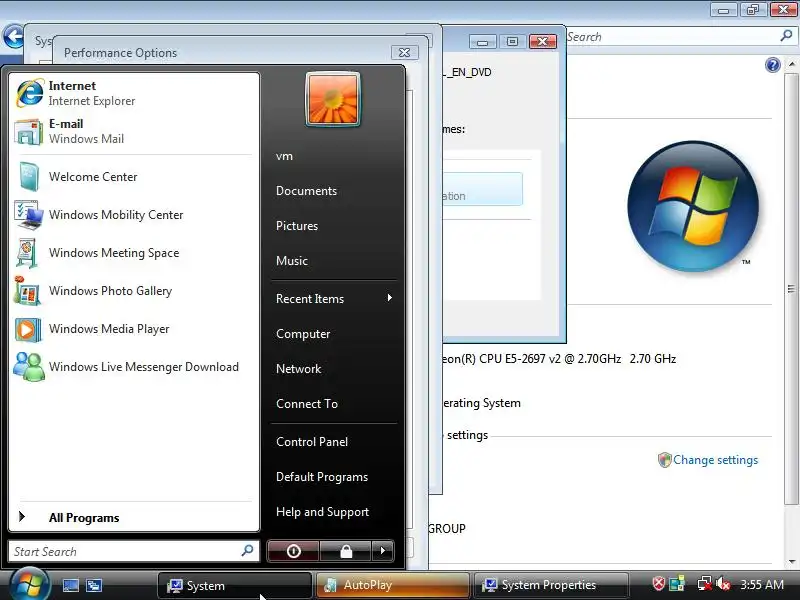Close the AutoPlay window with red X
This screenshot has height=600, width=800.
pos(543,41)
